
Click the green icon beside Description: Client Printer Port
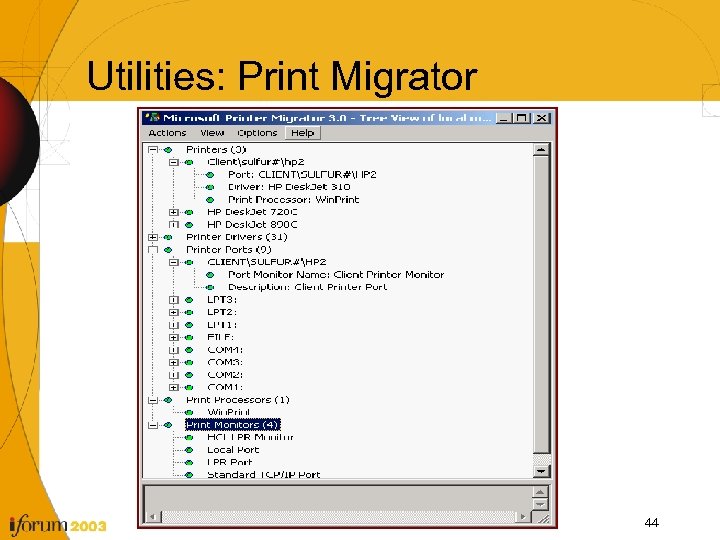tap(210, 287)
